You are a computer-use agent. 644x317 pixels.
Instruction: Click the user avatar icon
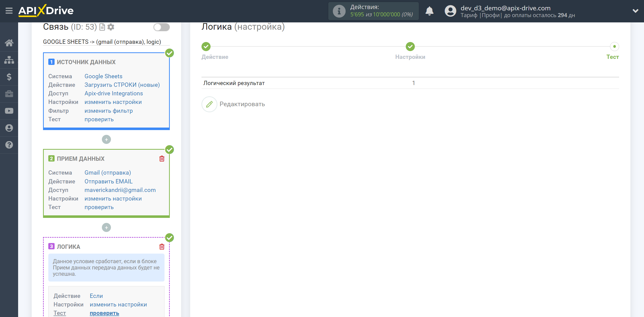(450, 11)
